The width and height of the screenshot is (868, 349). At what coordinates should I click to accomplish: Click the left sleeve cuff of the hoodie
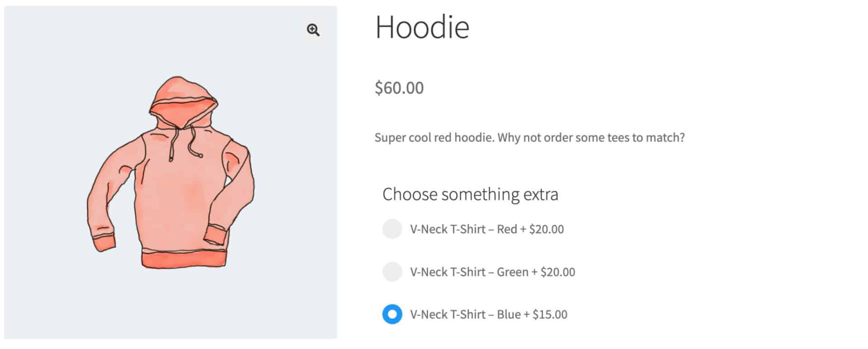(104, 242)
